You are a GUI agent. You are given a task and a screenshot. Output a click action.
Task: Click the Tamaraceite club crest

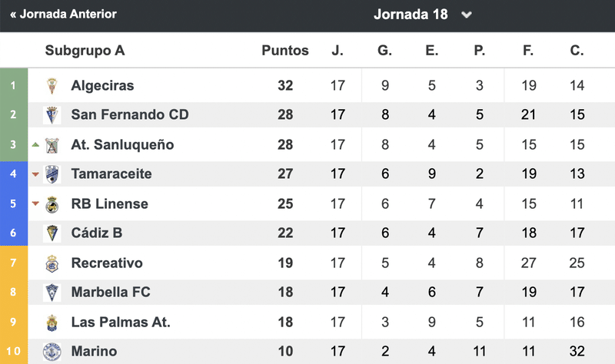(52, 174)
